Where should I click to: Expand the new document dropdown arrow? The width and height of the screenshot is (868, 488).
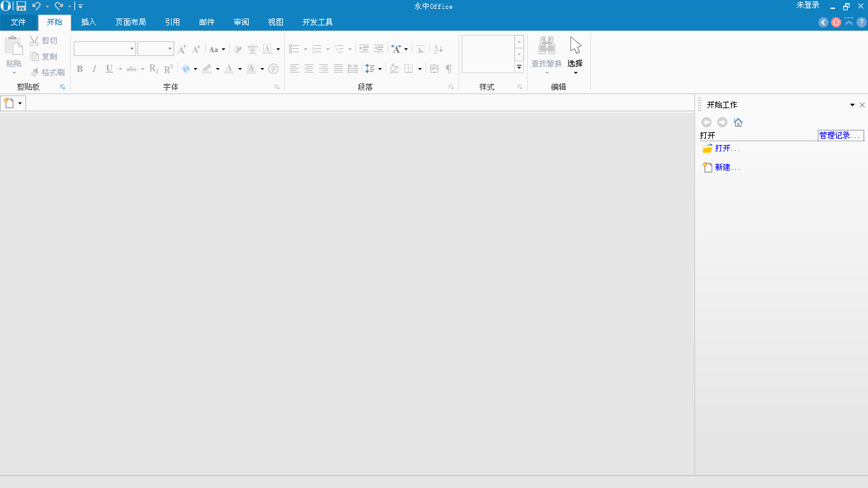click(20, 103)
